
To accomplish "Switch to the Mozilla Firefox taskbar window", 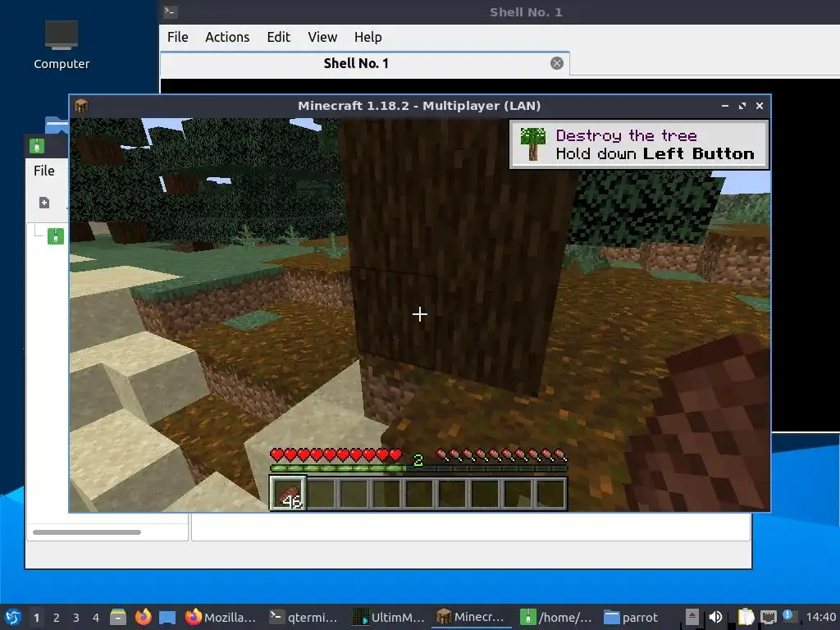I will 221,617.
